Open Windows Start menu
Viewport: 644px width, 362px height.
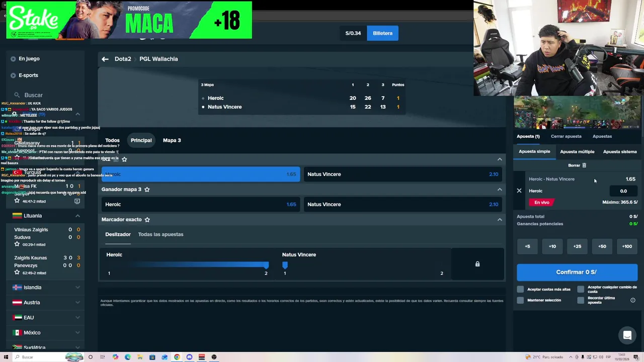6,357
